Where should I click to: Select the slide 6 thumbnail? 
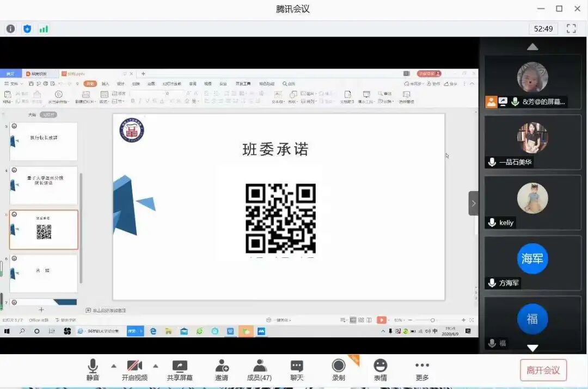(44, 274)
